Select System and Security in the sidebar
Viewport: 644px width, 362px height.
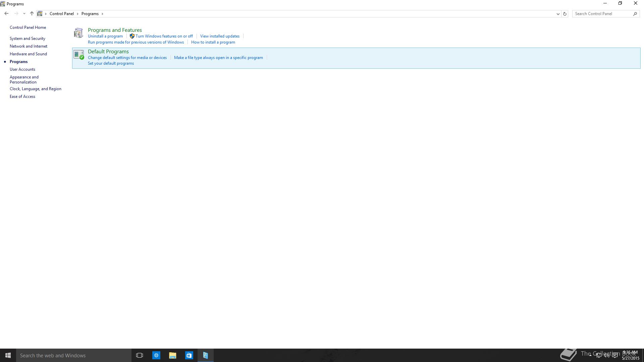28,39
